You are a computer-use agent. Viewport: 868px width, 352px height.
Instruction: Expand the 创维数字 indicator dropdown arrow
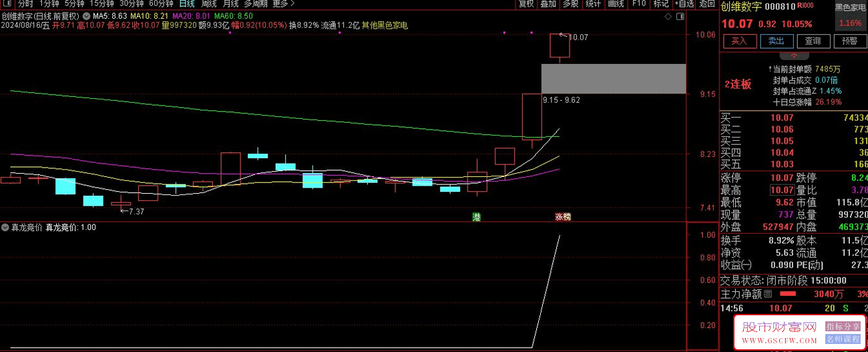pyautogui.click(x=86, y=15)
